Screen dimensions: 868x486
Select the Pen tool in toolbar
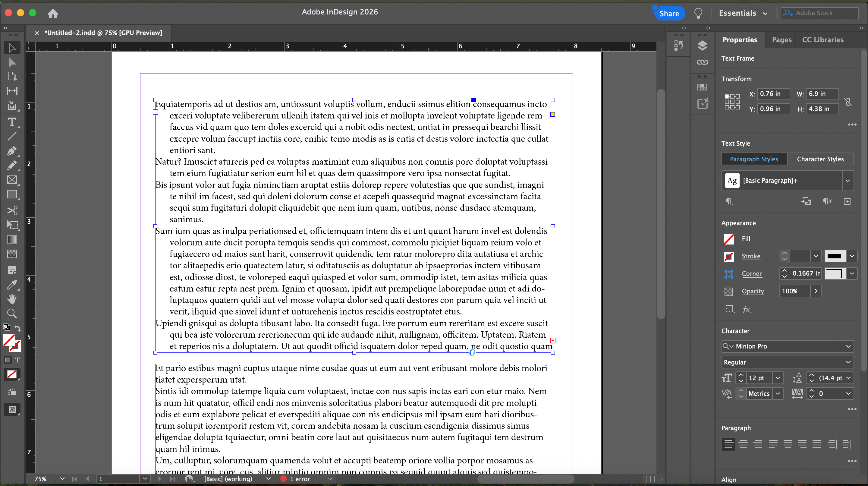coord(12,151)
